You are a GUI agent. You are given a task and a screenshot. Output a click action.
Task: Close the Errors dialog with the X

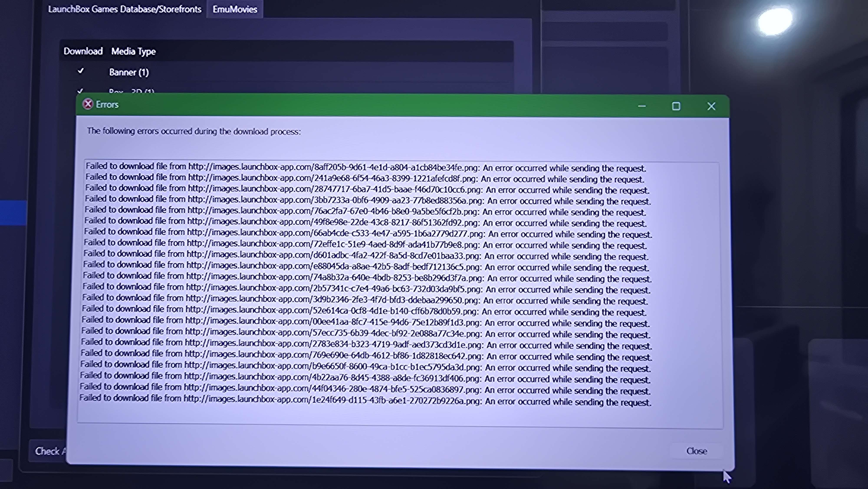click(711, 106)
